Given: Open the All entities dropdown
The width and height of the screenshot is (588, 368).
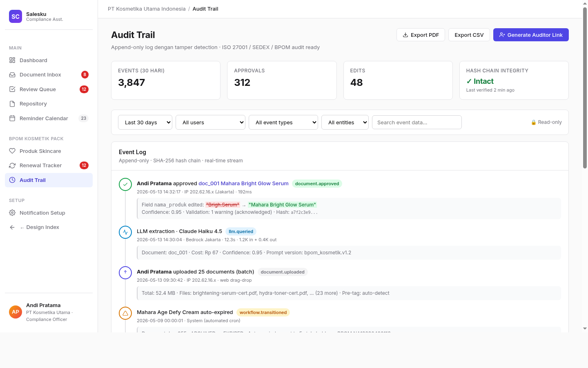Looking at the screenshot, I should pos(345,122).
